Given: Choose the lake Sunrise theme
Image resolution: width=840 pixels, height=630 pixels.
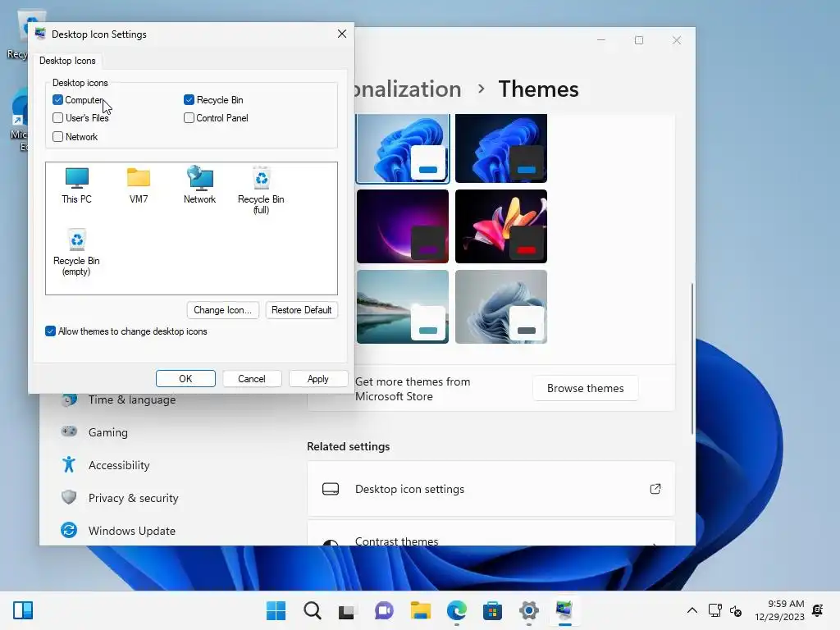Looking at the screenshot, I should [403, 307].
